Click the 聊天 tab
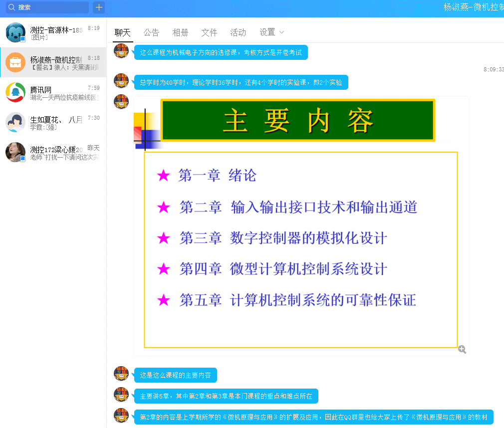The width and height of the screenshot is (504, 428). (x=122, y=32)
